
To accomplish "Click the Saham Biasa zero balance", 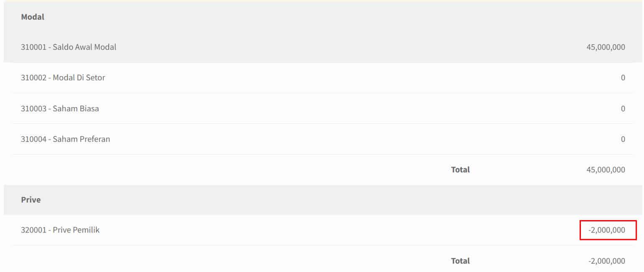I will coord(623,108).
